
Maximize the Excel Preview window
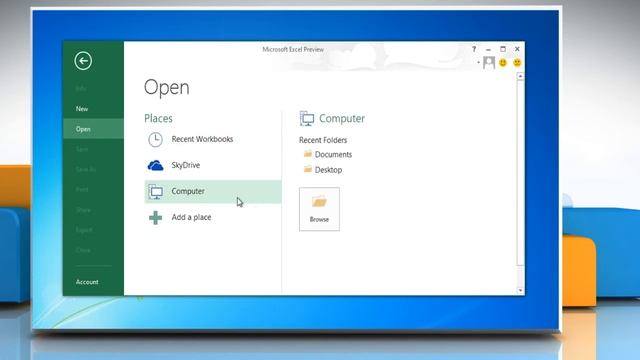[503, 49]
